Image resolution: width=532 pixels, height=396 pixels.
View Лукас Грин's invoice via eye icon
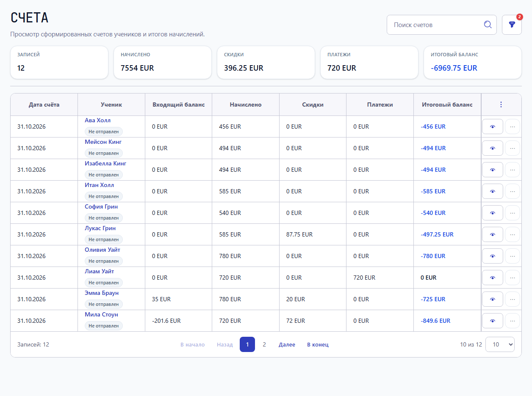[493, 234]
